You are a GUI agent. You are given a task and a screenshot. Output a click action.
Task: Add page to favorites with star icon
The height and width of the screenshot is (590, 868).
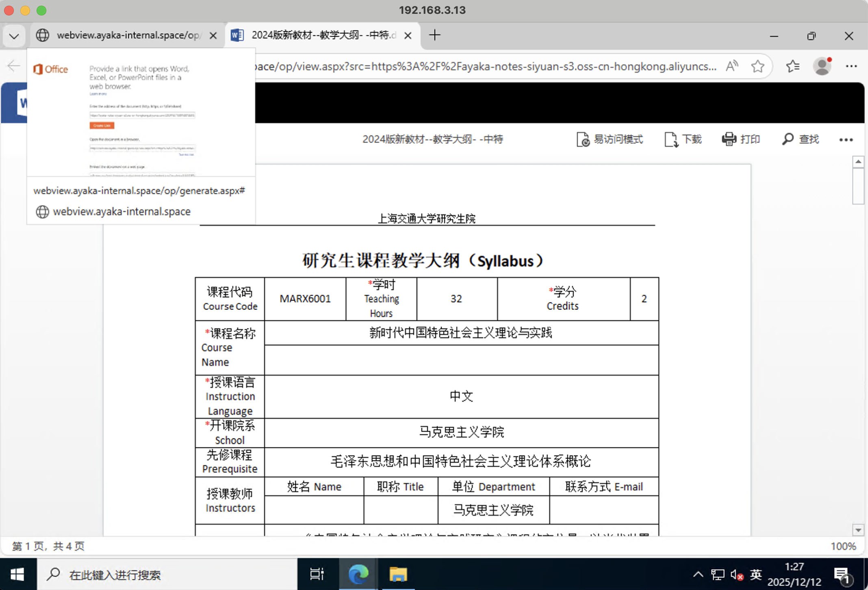pos(757,66)
